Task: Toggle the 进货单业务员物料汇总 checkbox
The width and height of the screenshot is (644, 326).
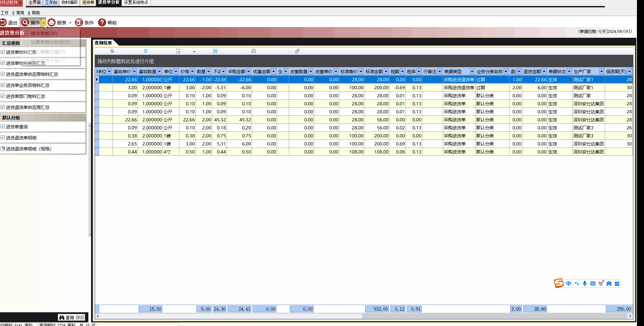Action: (3, 85)
